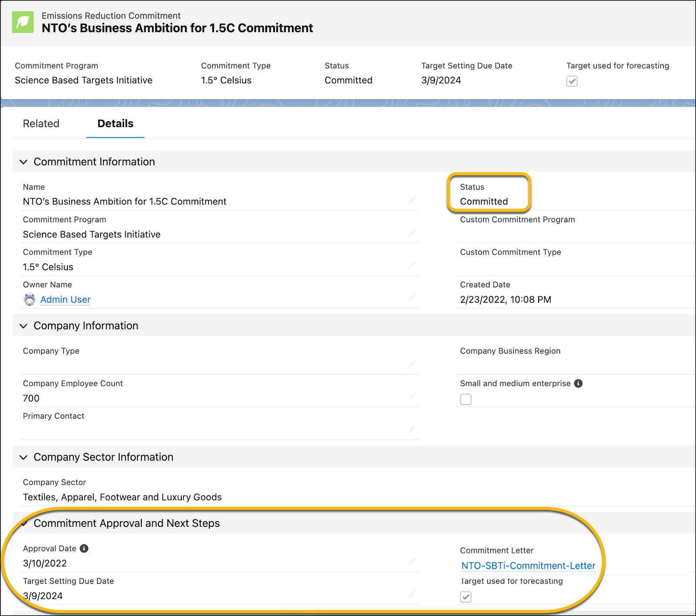Click Science Based Targets Initiative in Details section

coord(91,234)
